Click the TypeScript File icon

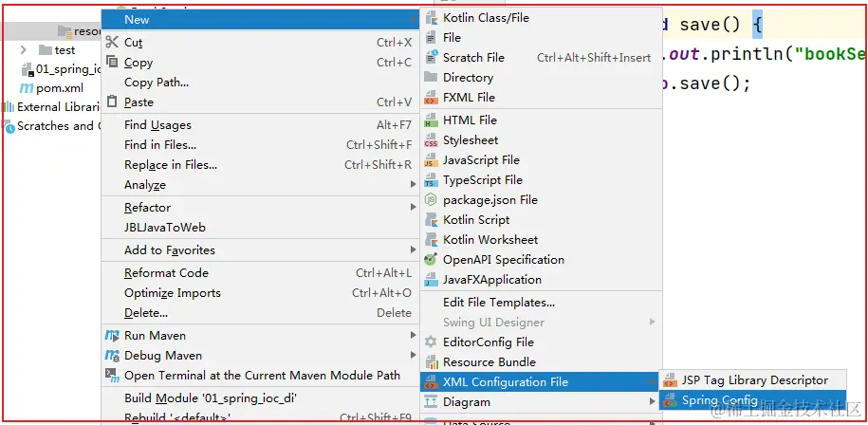pyautogui.click(x=432, y=180)
